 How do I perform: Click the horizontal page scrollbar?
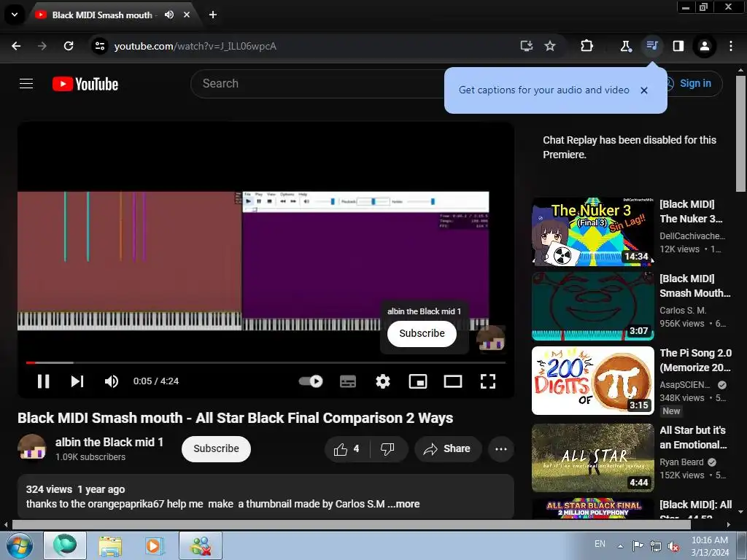tap(351, 525)
